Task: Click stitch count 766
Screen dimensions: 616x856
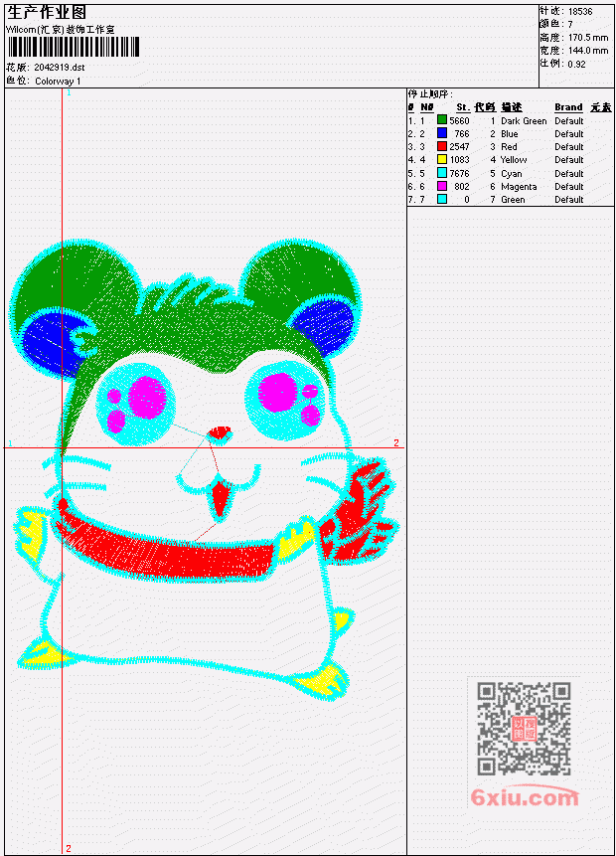Action: 462,134
